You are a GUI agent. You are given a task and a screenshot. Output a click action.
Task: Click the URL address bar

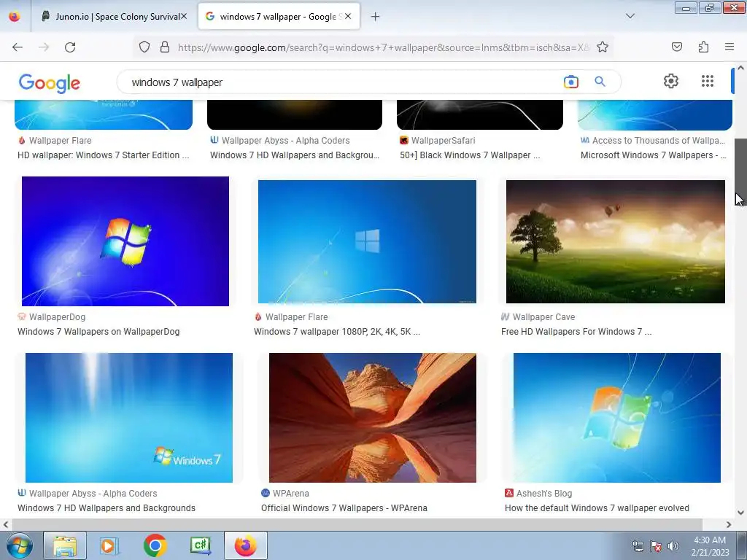coord(384,47)
